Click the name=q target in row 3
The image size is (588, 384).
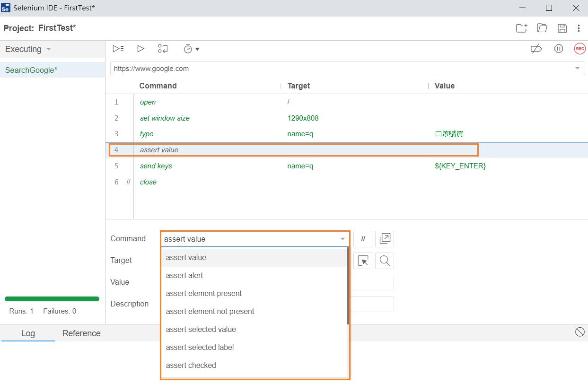tap(300, 134)
